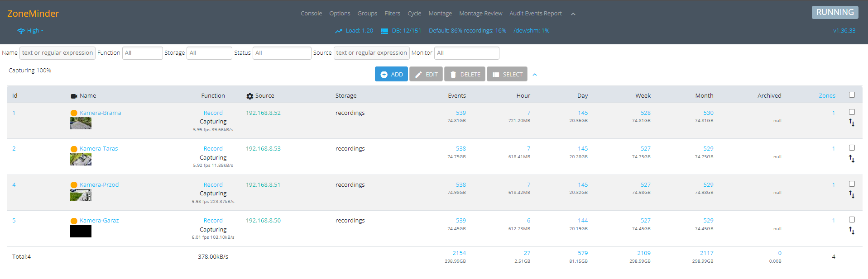Image resolution: width=868 pixels, height=279 pixels.
Task: Click the system load graph icon
Action: [339, 31]
